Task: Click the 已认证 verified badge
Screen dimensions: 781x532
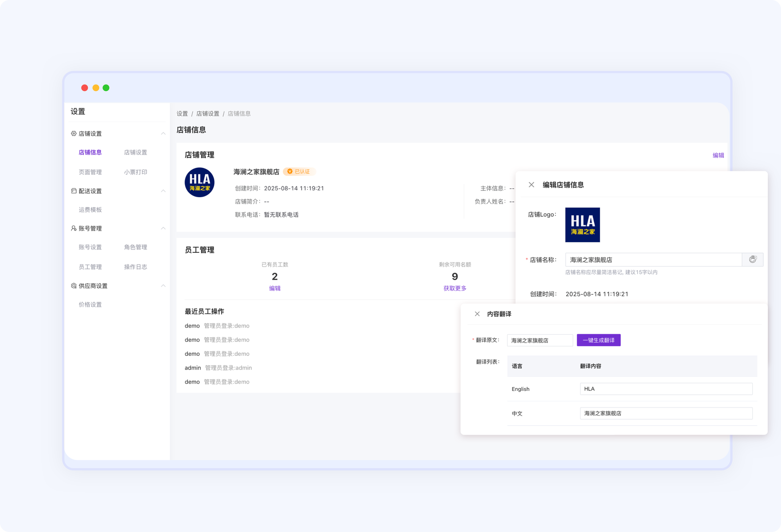Action: 299,172
